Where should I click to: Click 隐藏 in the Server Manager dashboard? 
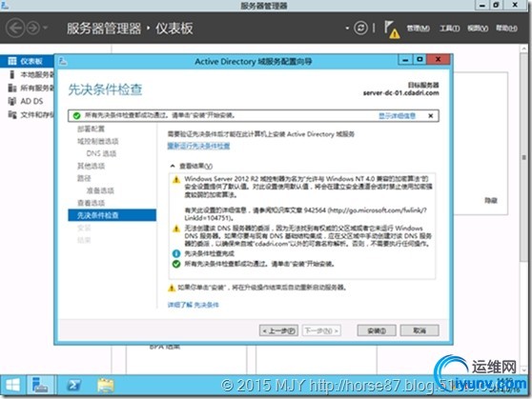point(491,200)
